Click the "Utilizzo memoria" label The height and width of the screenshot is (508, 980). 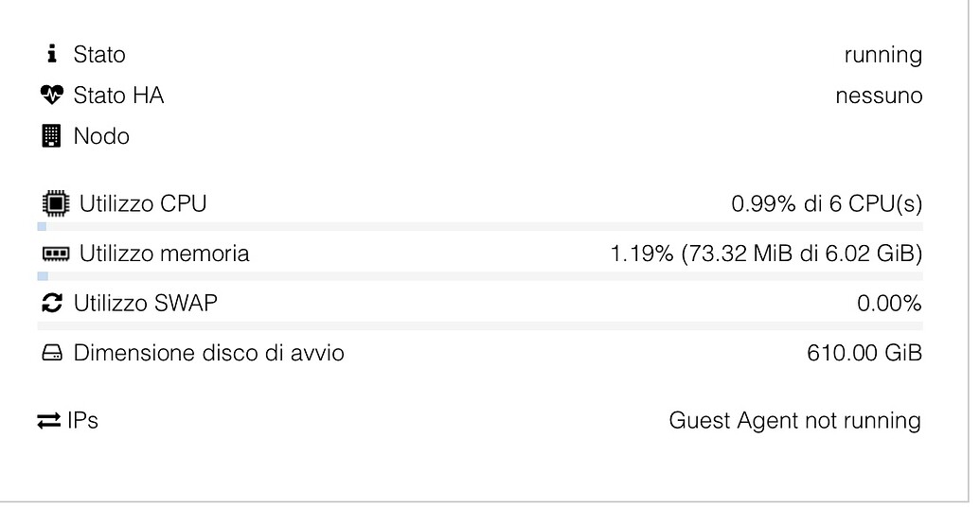point(165,254)
